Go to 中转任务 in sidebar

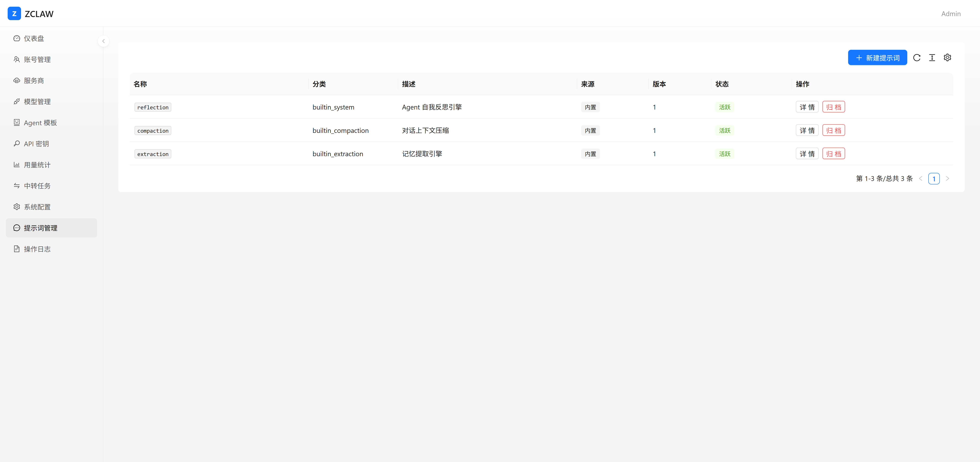pos(37,186)
